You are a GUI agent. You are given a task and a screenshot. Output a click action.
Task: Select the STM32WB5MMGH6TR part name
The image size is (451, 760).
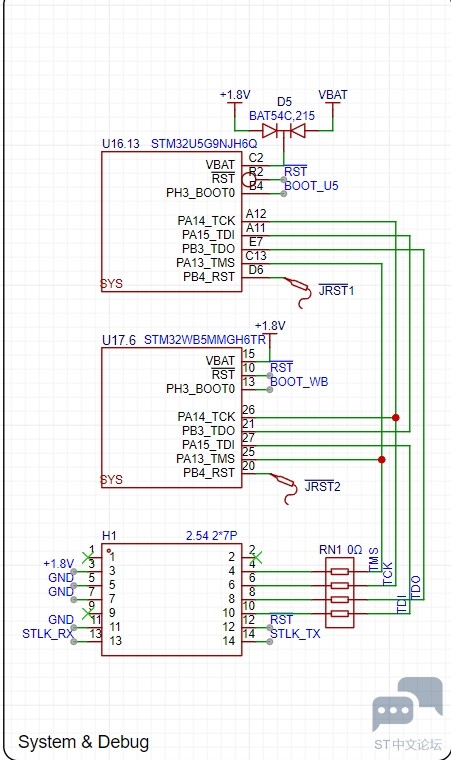click(x=205, y=340)
